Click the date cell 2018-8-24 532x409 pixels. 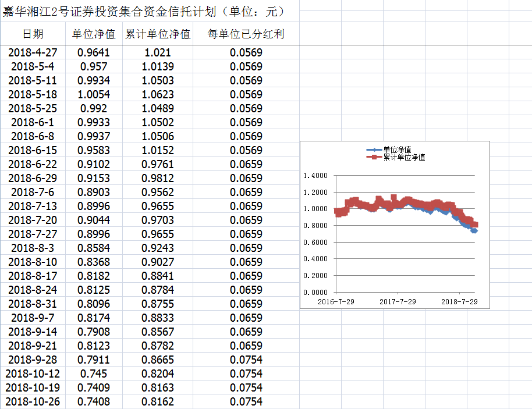33,289
